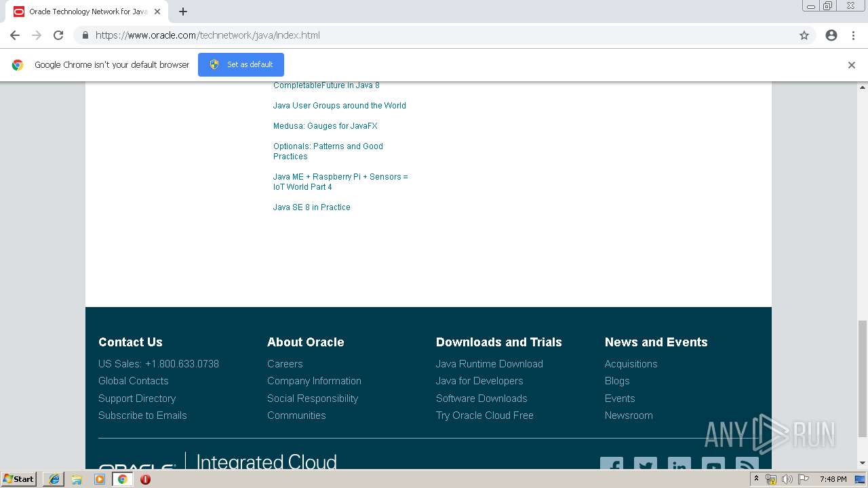
Task: Launch Internet Explorer from taskbar
Action: [54, 479]
